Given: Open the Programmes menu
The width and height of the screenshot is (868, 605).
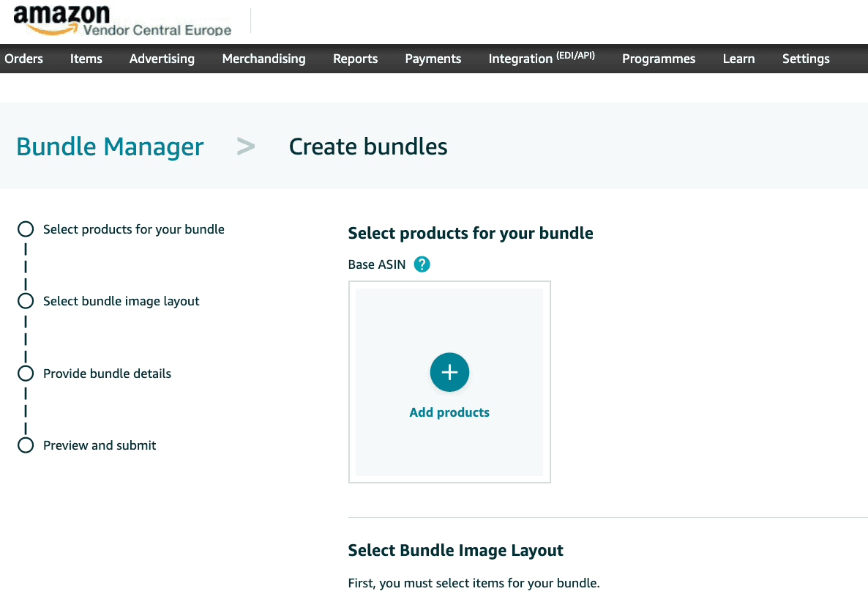Looking at the screenshot, I should point(659,59).
